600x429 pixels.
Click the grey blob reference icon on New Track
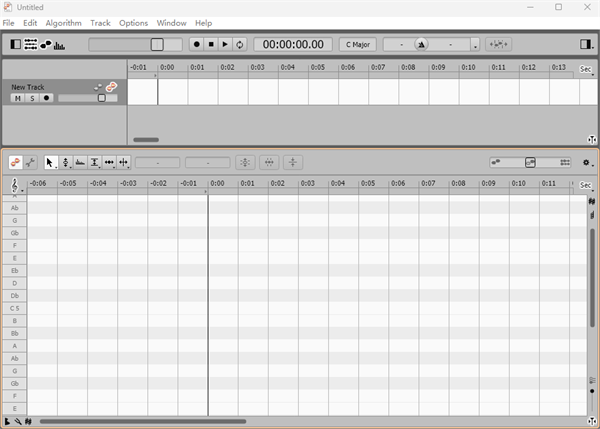(x=98, y=87)
